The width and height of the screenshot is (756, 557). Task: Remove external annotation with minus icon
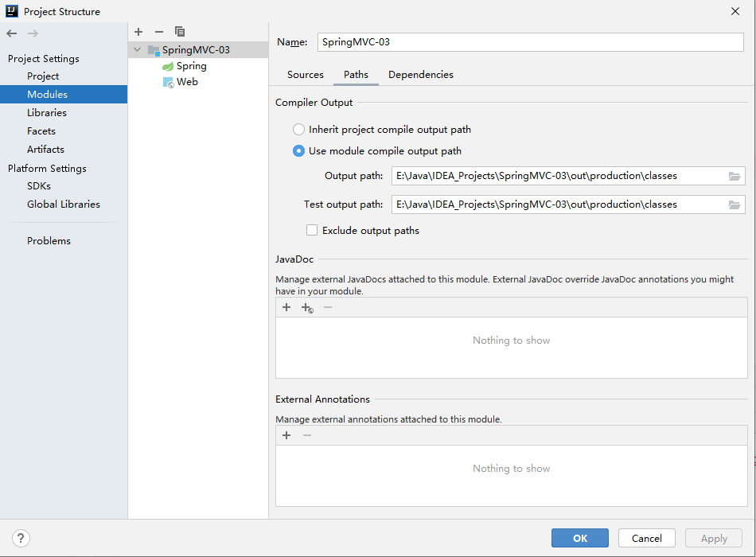coord(307,435)
